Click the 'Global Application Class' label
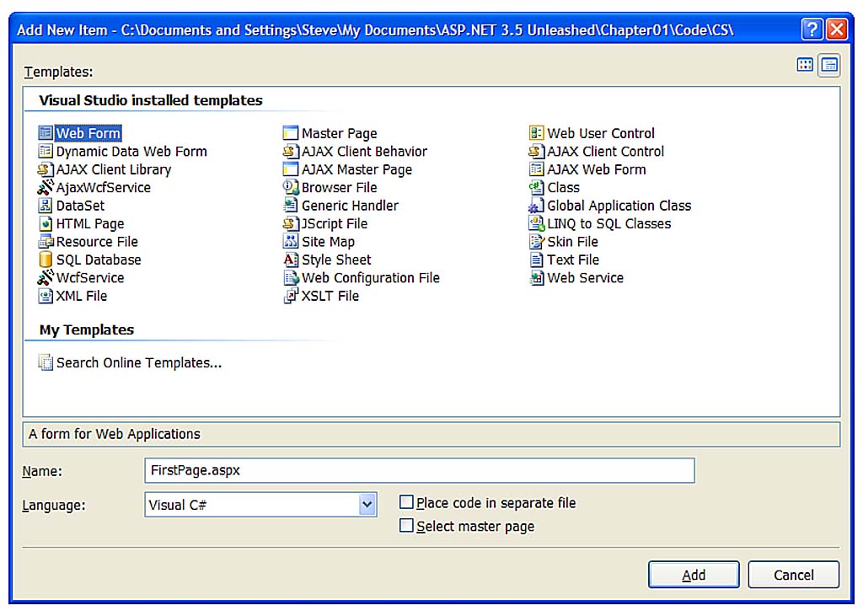863x616 pixels. 619,206
